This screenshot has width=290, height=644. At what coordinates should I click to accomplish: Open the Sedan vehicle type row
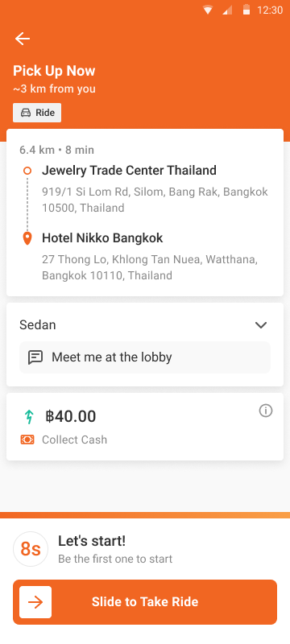(x=144, y=325)
